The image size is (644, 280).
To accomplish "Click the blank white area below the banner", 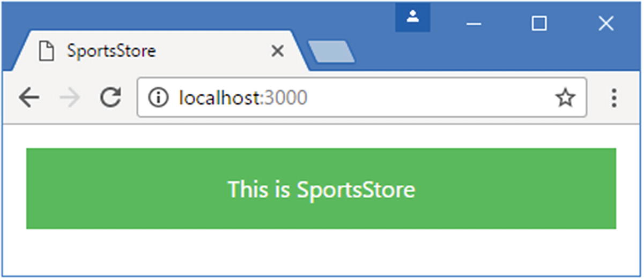I will pyautogui.click(x=321, y=252).
